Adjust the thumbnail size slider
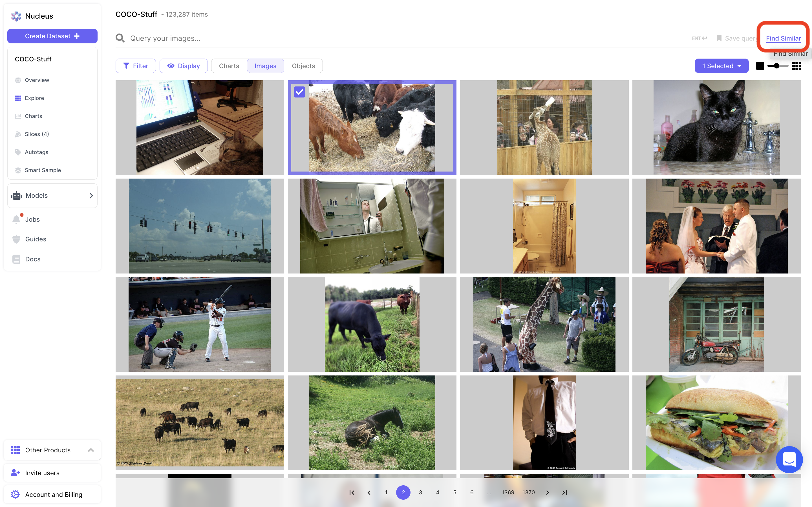The image size is (812, 507). tap(776, 66)
